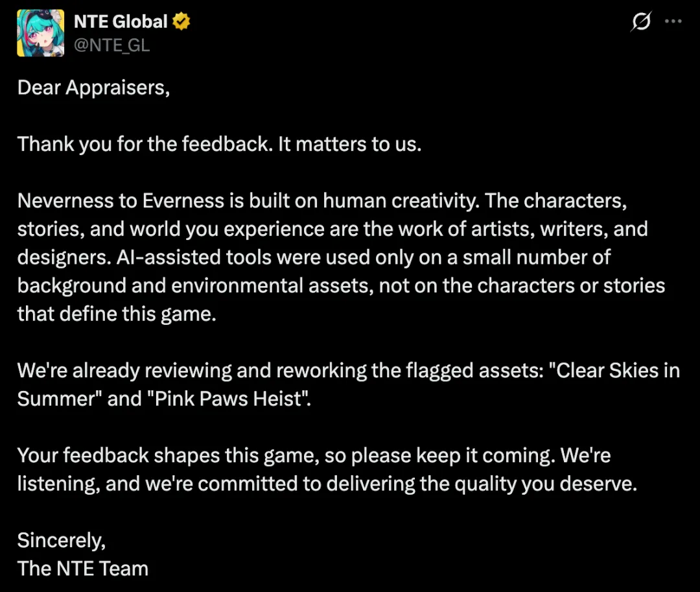Screen dimensions: 700x592
Task: Open the Grok explain-post icon
Action: pyautogui.click(x=642, y=21)
